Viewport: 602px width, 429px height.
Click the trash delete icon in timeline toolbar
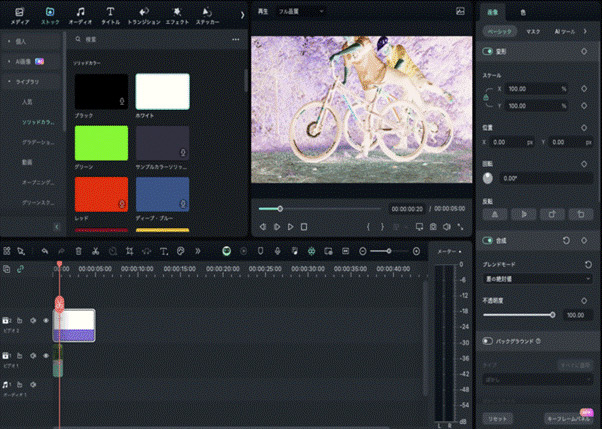point(78,251)
